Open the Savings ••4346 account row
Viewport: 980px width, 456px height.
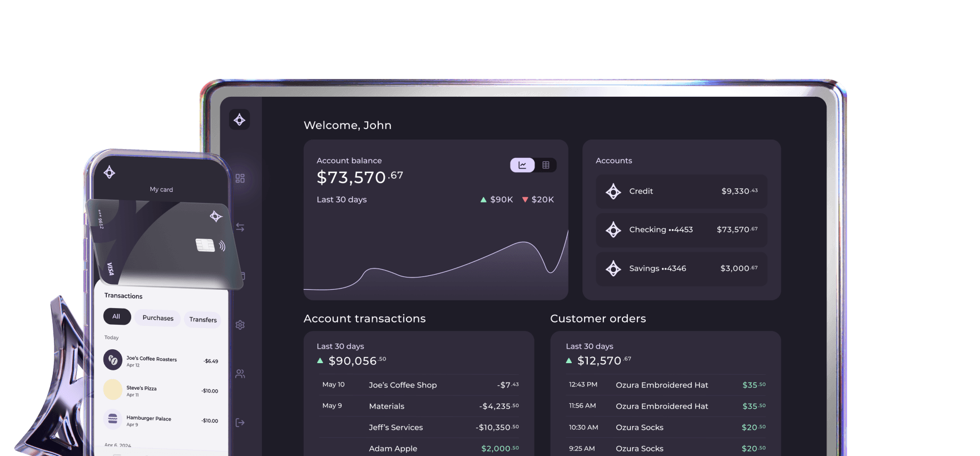pyautogui.click(x=681, y=269)
